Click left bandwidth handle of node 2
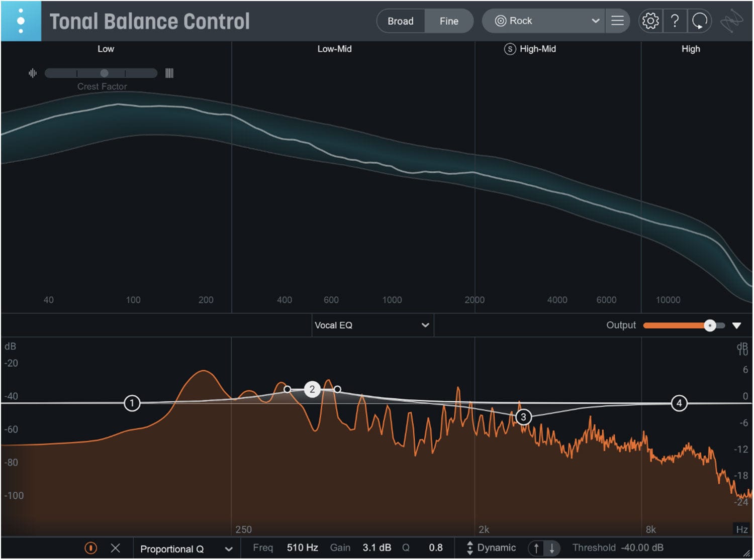 tap(287, 389)
